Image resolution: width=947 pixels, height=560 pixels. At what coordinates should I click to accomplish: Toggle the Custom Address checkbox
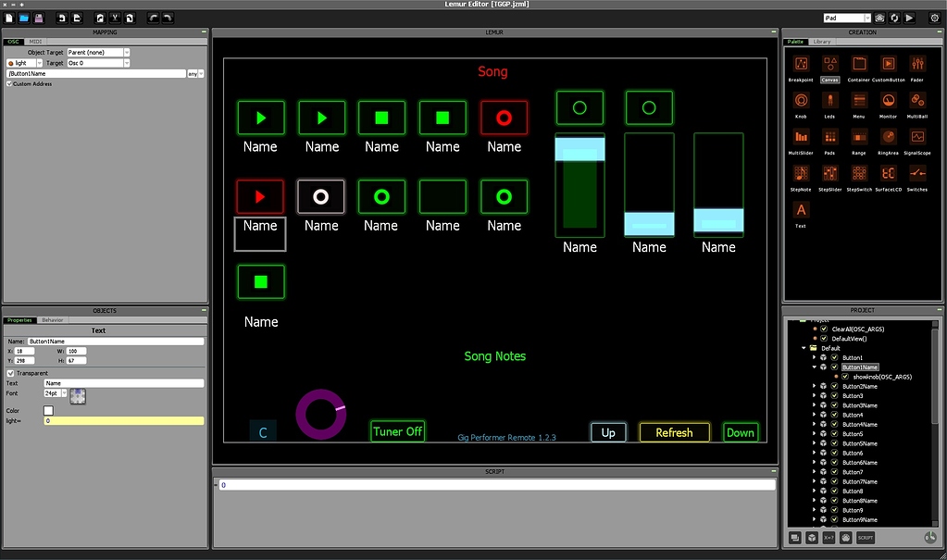click(x=9, y=84)
